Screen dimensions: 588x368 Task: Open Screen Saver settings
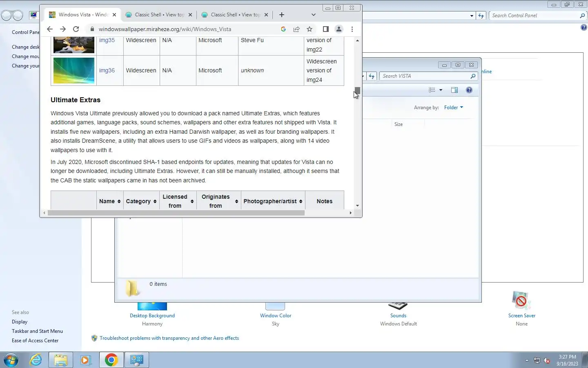(521, 316)
